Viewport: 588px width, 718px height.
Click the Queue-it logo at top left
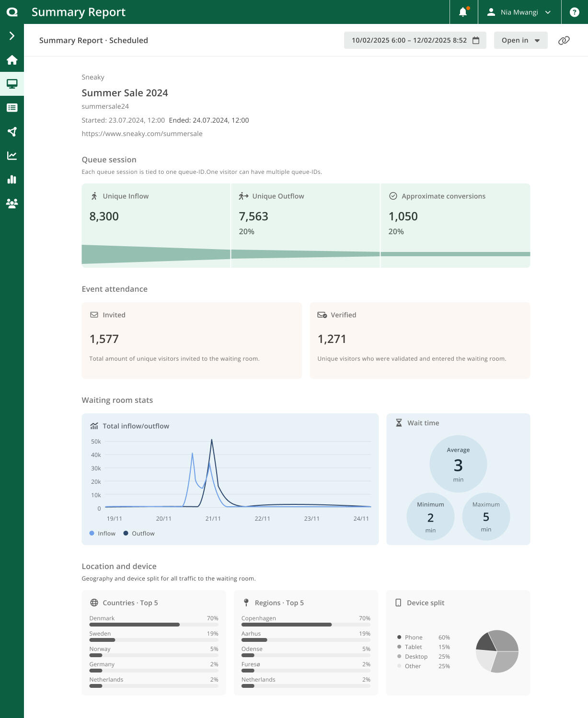(12, 12)
